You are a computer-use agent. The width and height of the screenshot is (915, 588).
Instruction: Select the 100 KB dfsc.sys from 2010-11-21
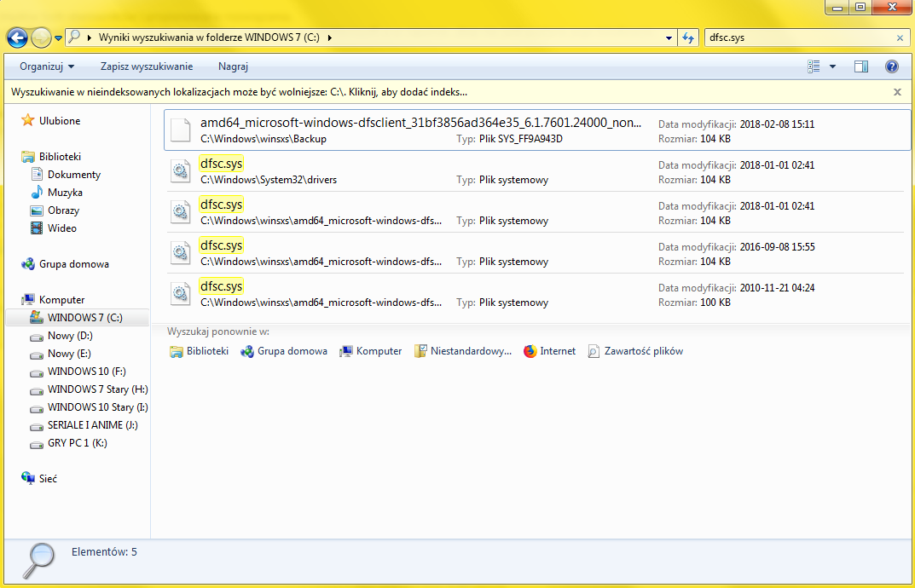(x=537, y=294)
